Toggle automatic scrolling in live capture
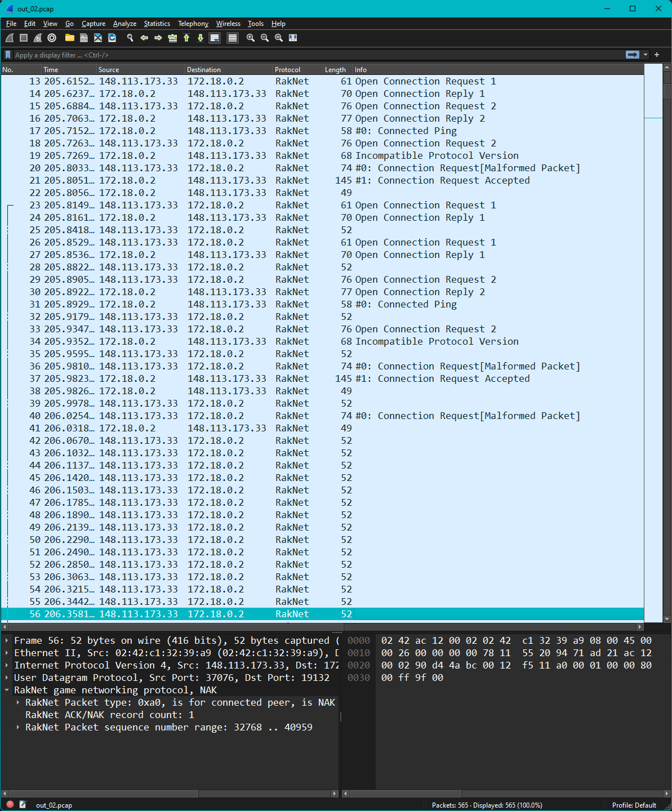672x811 pixels. [215, 38]
